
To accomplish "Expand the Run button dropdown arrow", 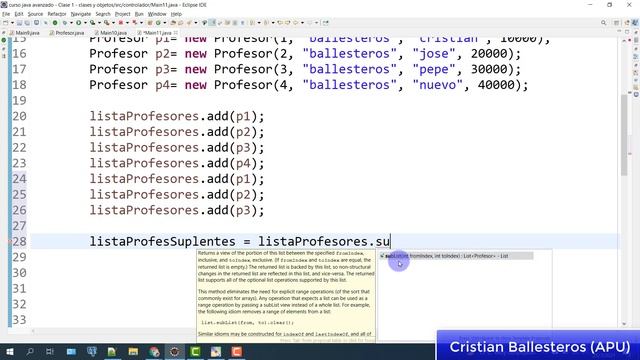I will pyautogui.click(x=85, y=23).
